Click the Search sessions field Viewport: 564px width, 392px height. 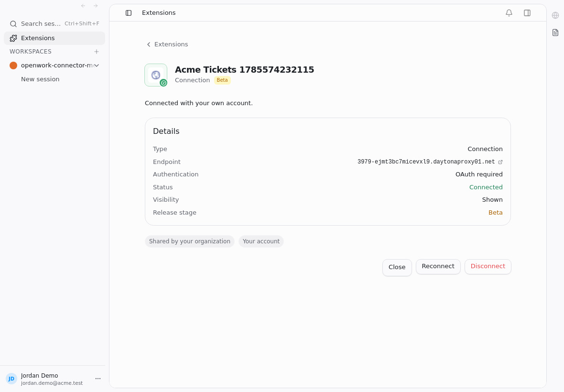pos(54,24)
